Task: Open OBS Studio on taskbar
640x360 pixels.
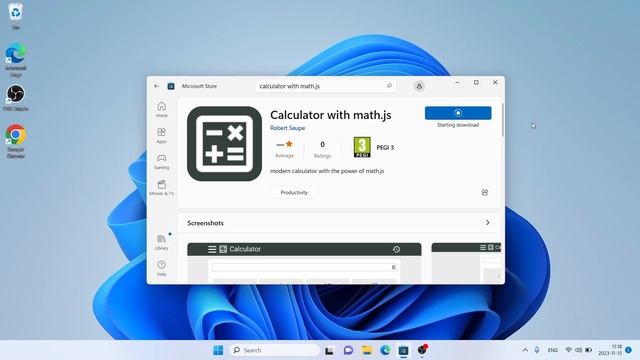Action: [422, 350]
